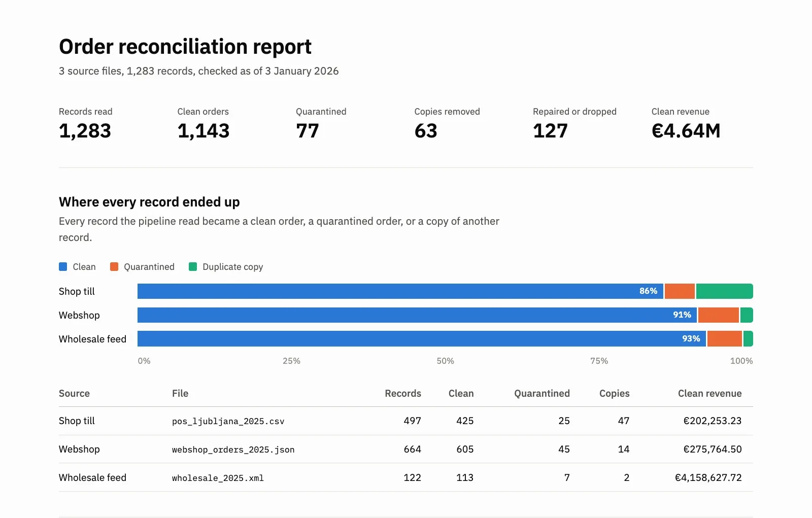Click the Shop till chart row label
Image resolution: width=812 pixels, height=518 pixels.
(x=77, y=291)
